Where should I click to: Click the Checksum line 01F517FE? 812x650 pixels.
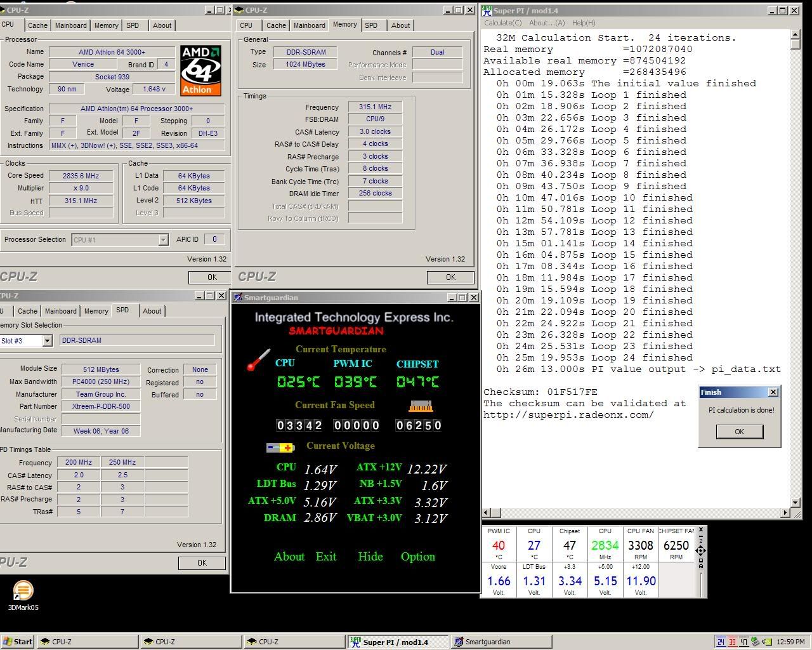pyautogui.click(x=540, y=392)
